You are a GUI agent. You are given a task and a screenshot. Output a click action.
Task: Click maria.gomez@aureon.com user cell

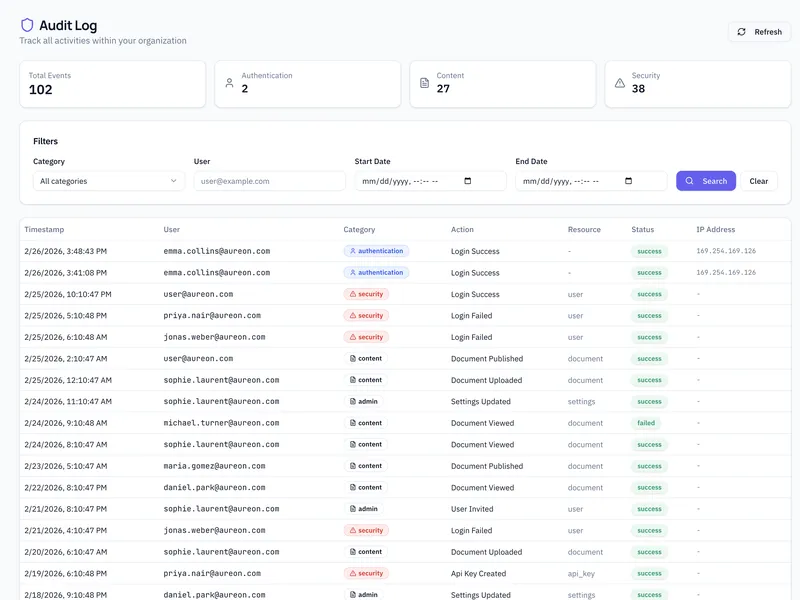click(x=214, y=466)
